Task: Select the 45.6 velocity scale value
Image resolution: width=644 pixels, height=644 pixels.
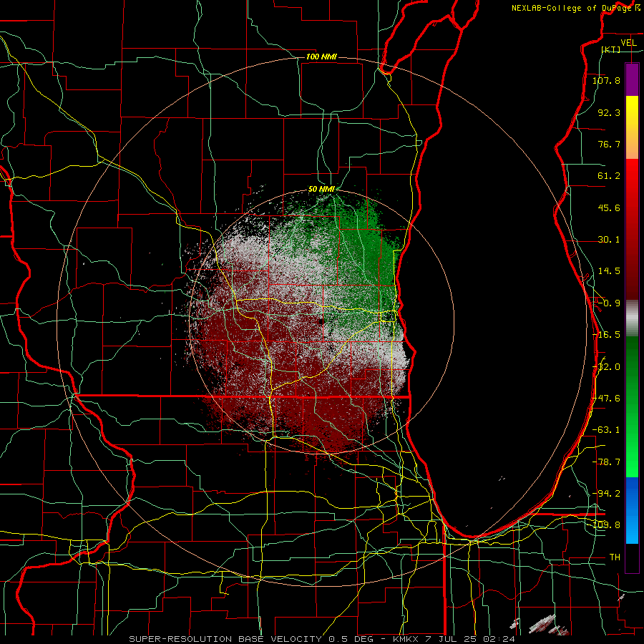Action: click(609, 208)
